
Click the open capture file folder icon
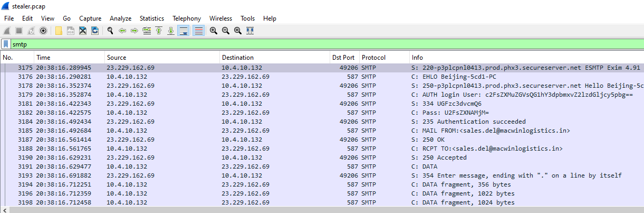point(58,31)
